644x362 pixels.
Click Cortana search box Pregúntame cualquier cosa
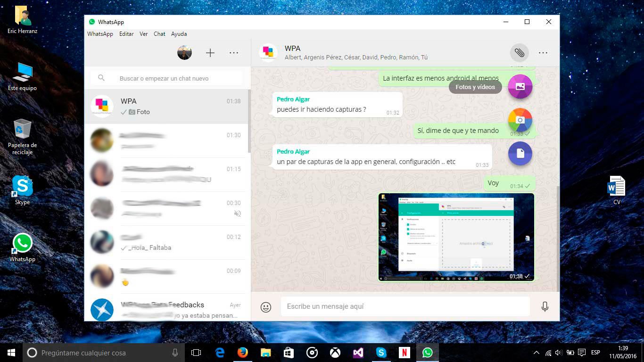(103, 353)
